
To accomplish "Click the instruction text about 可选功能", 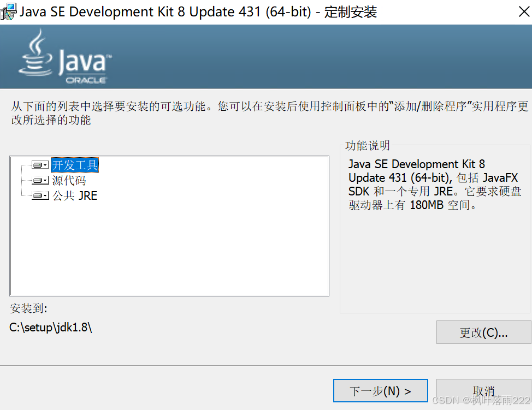I will tap(269, 113).
